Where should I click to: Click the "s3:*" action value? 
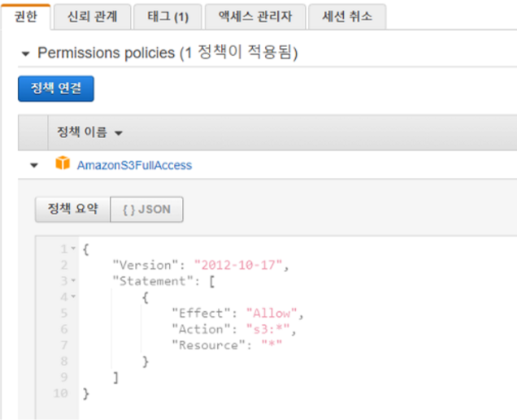[x=267, y=329]
